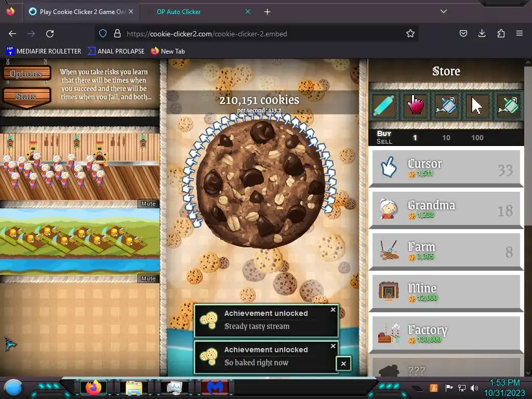
Task: List all tabs with the chevron
Action: tap(444, 11)
